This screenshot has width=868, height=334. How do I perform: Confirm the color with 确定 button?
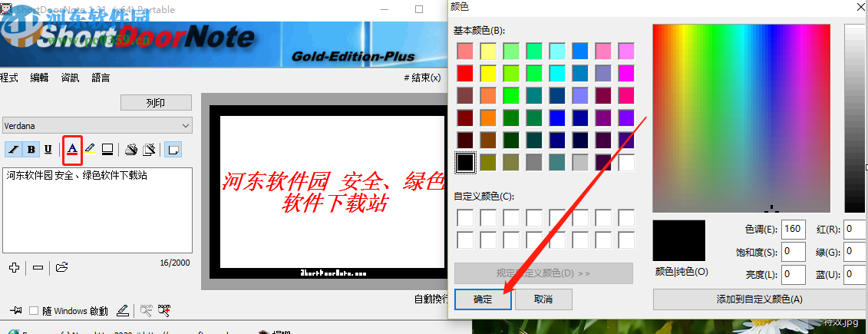[483, 299]
